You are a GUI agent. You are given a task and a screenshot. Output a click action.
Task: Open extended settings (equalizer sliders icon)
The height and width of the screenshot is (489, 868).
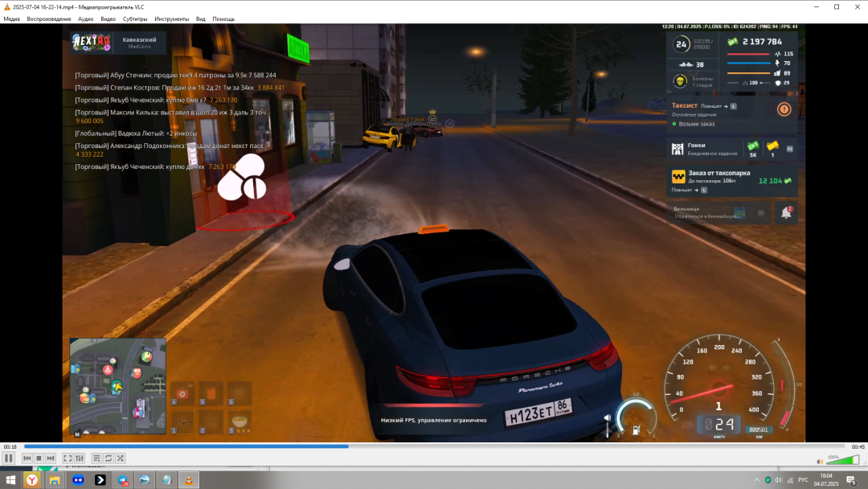pyautogui.click(x=80, y=458)
